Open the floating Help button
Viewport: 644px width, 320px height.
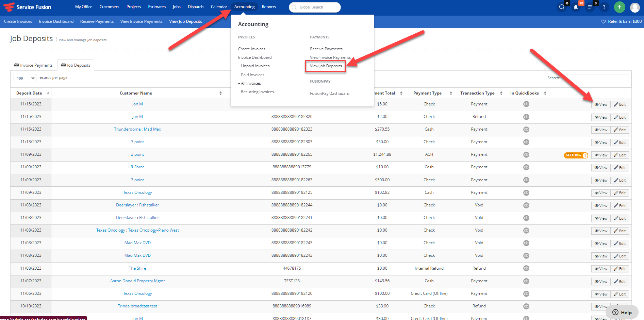622,313
